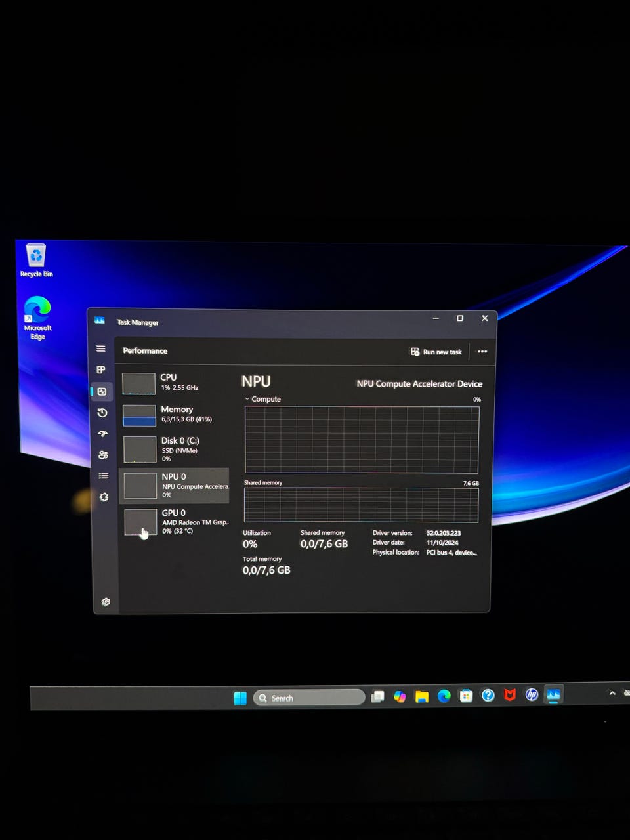Expand the hamburger navigation menu
630x840 pixels.
100,348
